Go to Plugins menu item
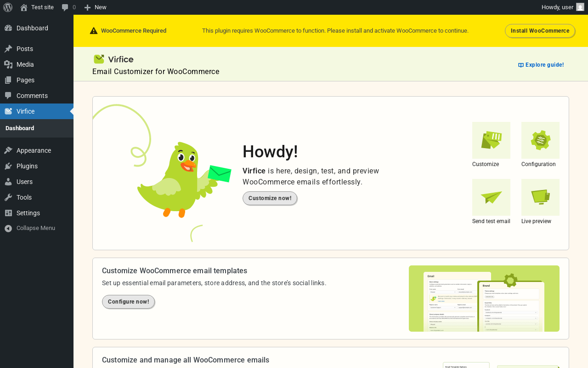Image resolution: width=588 pixels, height=368 pixels. [x=37, y=166]
